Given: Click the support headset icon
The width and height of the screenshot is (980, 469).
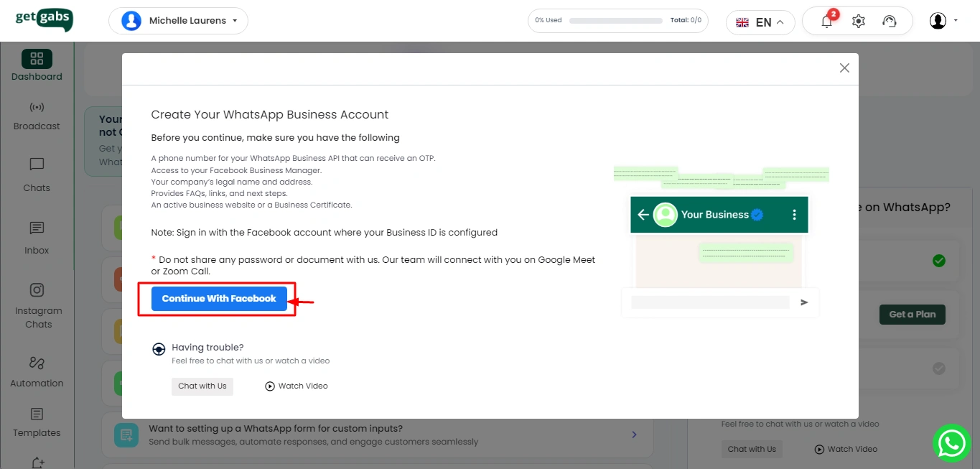Looking at the screenshot, I should 890,22.
